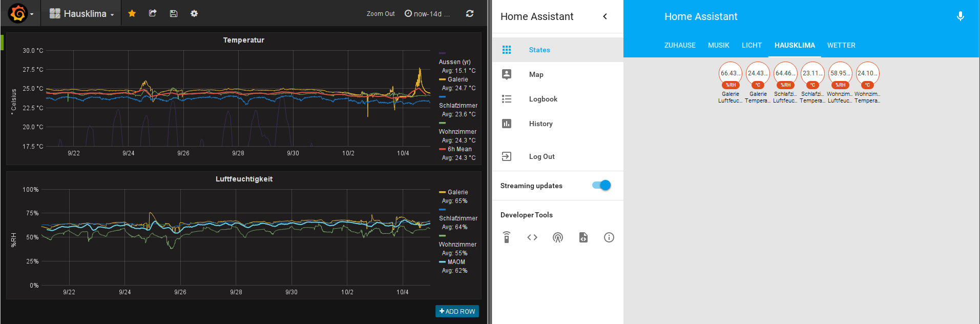Toggle Streaming updates switch

(x=601, y=185)
